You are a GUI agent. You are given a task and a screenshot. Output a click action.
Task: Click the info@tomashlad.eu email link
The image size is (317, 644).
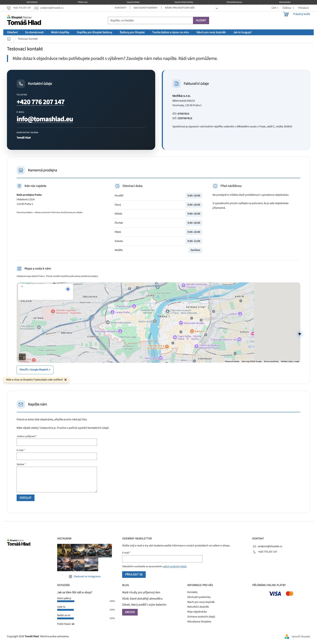pyautogui.click(x=45, y=119)
